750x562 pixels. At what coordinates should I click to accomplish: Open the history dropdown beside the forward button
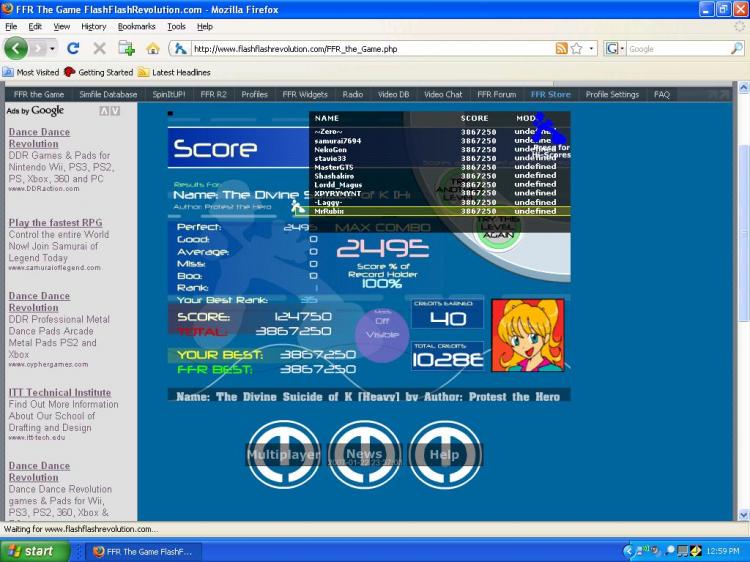[x=52, y=49]
